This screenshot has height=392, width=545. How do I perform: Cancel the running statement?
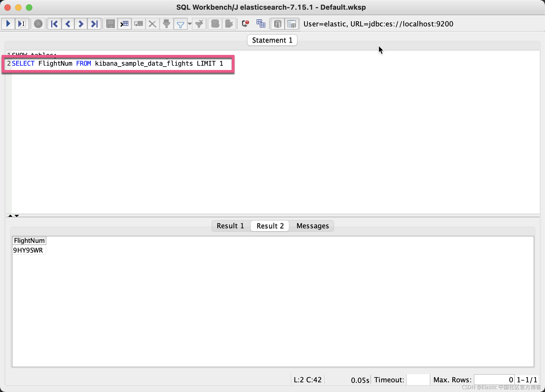click(38, 24)
